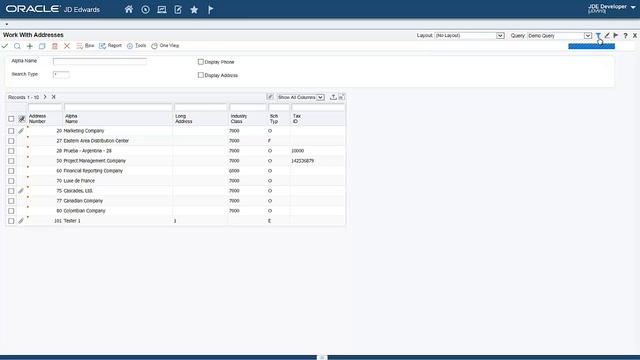The width and height of the screenshot is (640, 360).
Task: Go to the Home icon
Action: pos(129,9)
